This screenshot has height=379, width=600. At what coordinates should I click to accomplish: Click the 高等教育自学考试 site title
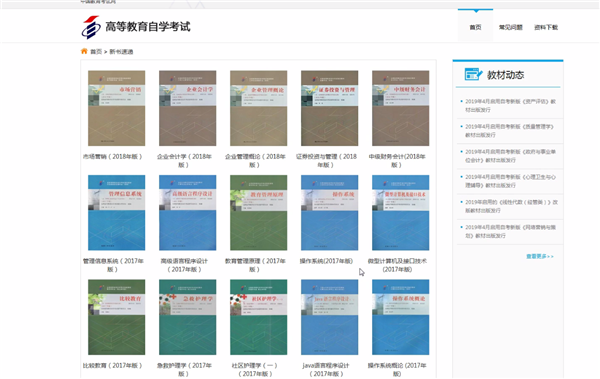[x=148, y=27]
